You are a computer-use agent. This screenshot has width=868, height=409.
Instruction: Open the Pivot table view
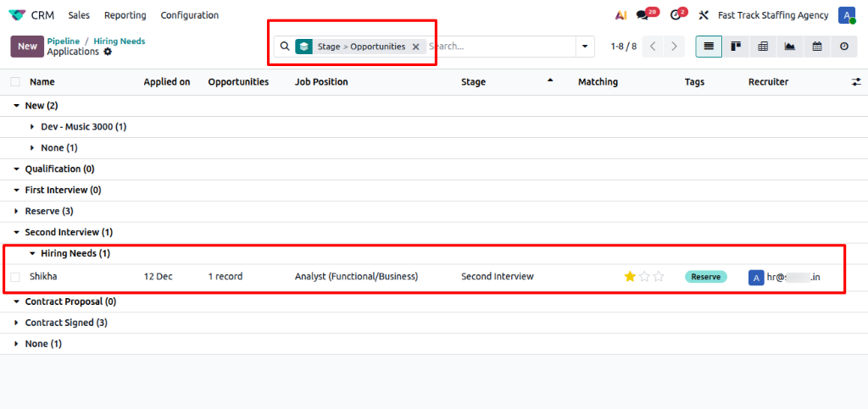click(763, 47)
